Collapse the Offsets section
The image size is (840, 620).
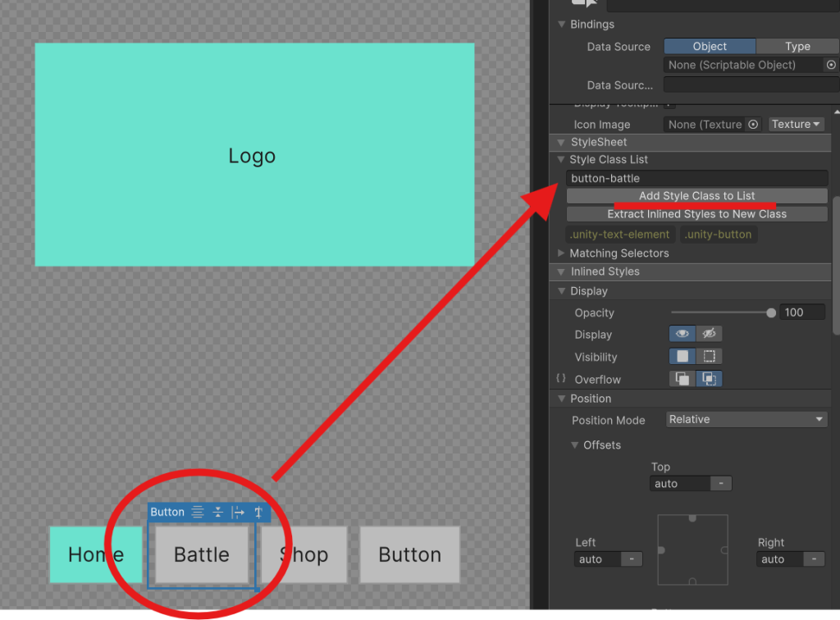tap(575, 445)
